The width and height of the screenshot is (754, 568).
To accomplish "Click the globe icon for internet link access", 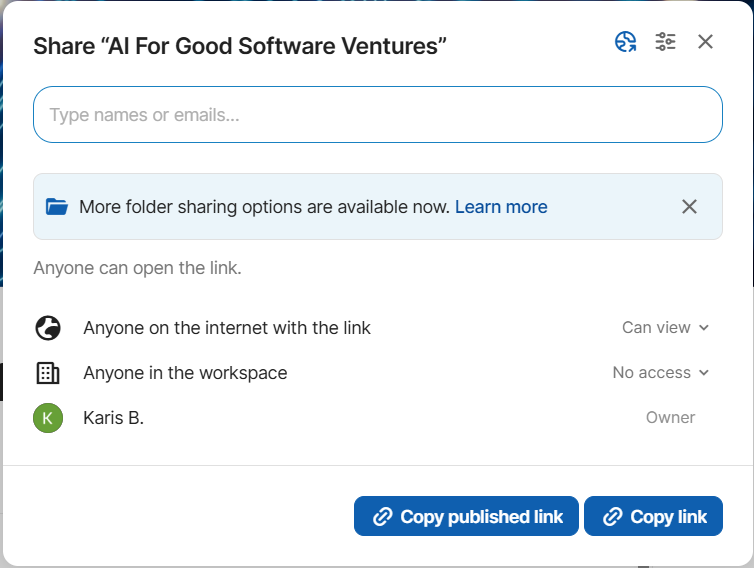I will point(47,328).
